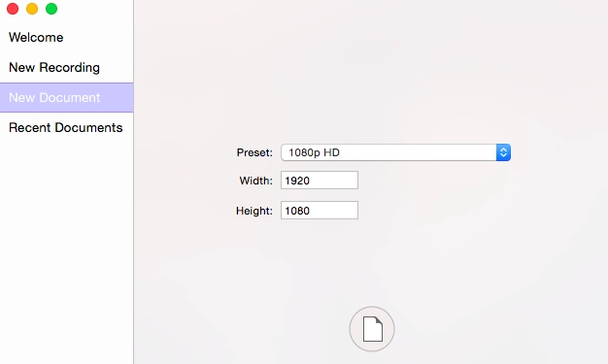Open the Preset dropdown showing 1080p HD

tap(395, 152)
